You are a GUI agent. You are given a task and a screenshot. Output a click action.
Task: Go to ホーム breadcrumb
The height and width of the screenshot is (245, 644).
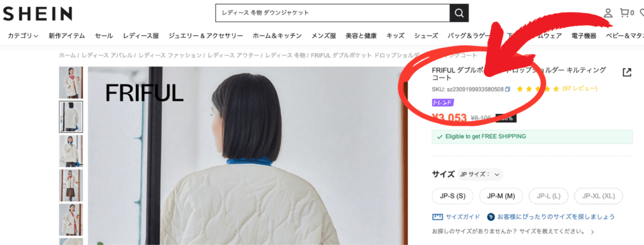67,55
